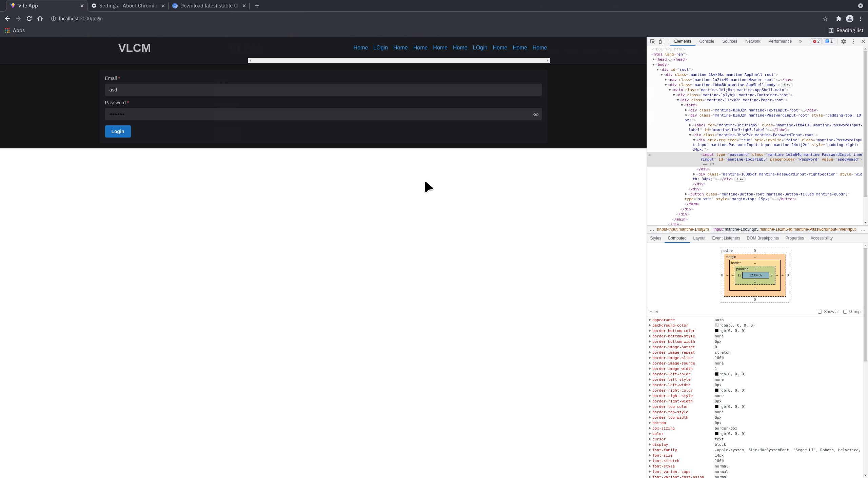Open the extensions puzzle icon

pyautogui.click(x=839, y=19)
